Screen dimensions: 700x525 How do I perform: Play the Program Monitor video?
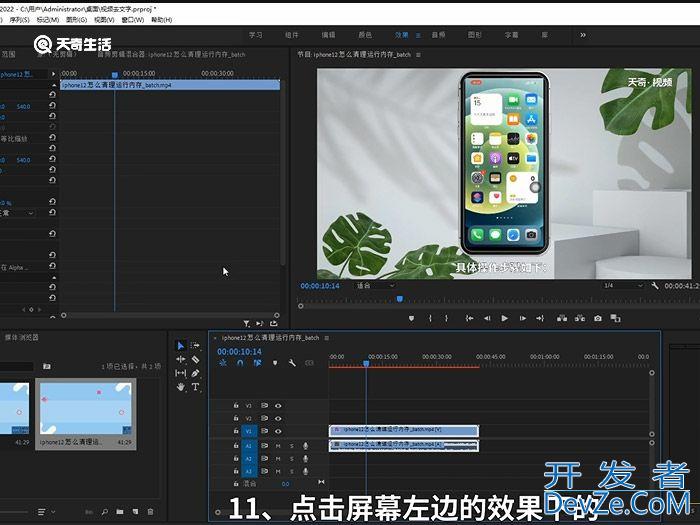point(504,318)
